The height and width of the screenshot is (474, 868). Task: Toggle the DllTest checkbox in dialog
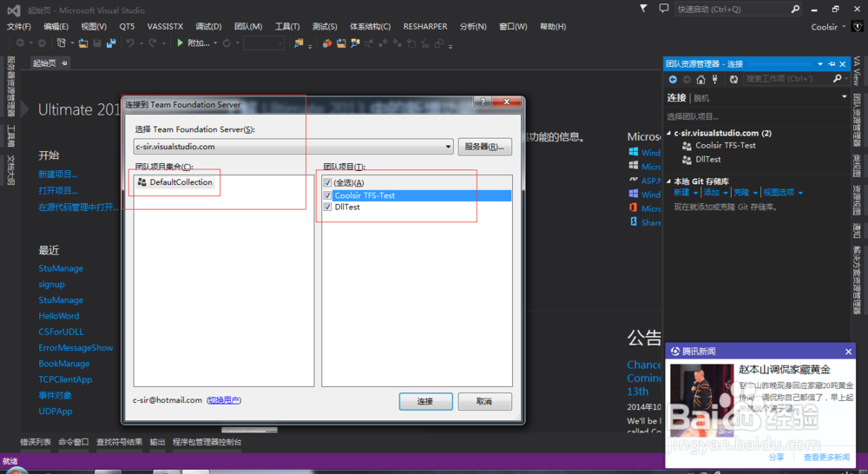327,207
